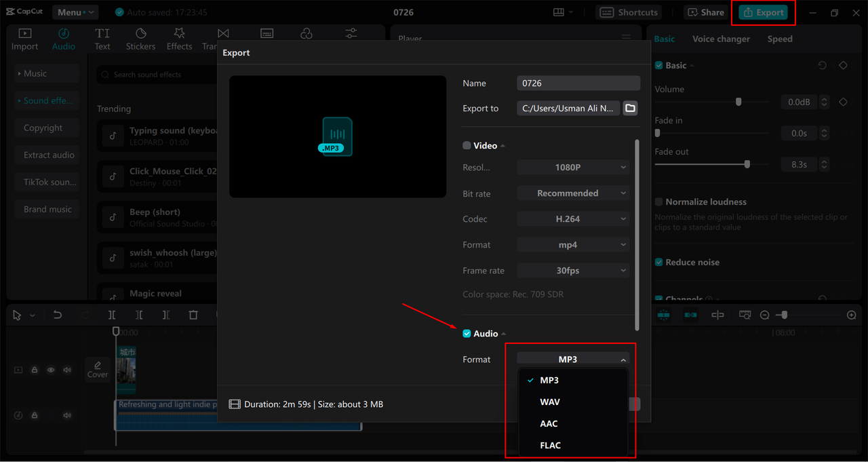Screen dimensions: 868x462
Task: Switch to the Speed tab
Action: click(x=780, y=39)
